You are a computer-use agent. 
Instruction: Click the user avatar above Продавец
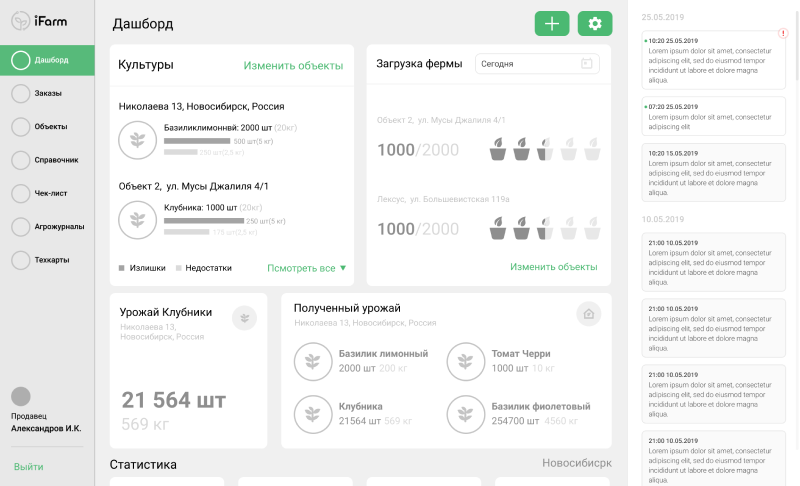click(x=21, y=397)
